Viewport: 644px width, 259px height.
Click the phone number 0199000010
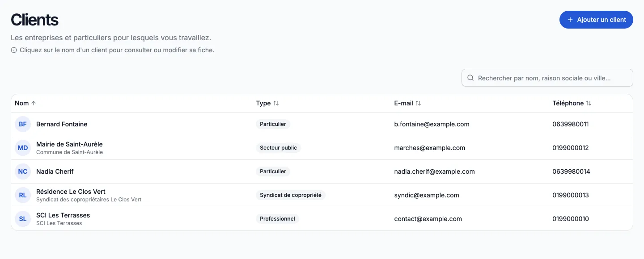click(x=571, y=219)
